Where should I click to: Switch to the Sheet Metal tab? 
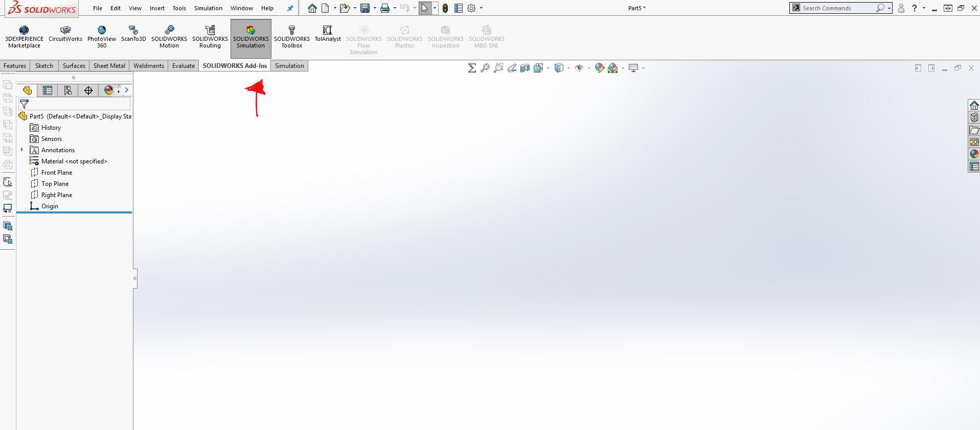click(x=109, y=66)
